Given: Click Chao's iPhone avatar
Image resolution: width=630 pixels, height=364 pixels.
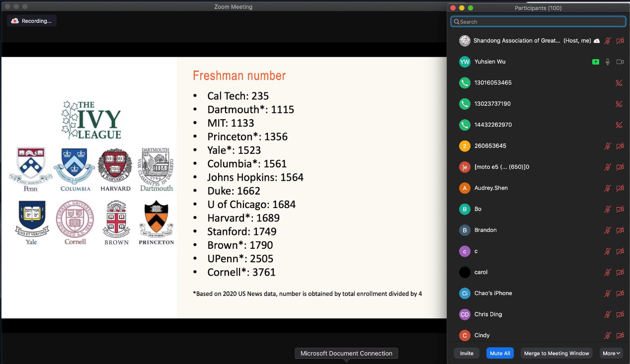Looking at the screenshot, I should [465, 293].
